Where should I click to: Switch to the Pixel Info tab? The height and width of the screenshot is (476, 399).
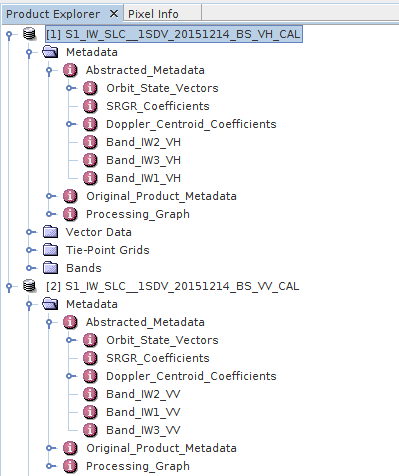(x=153, y=14)
